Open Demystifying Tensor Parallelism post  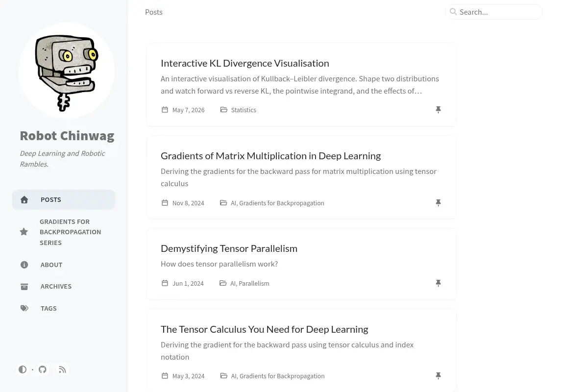[229, 248]
